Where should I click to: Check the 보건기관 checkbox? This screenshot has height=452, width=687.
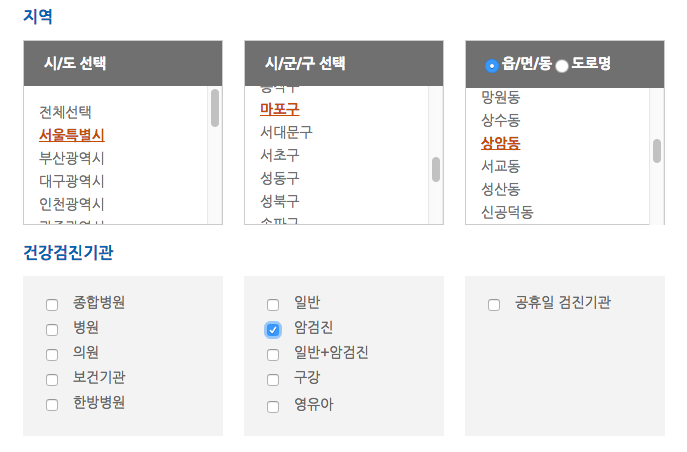point(52,380)
